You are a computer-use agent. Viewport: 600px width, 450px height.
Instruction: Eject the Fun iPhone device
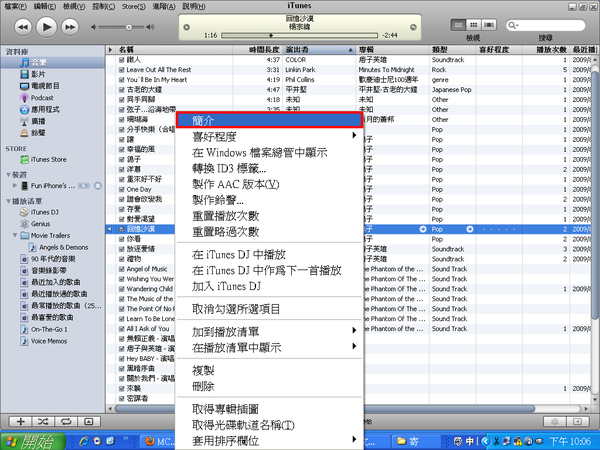98,186
